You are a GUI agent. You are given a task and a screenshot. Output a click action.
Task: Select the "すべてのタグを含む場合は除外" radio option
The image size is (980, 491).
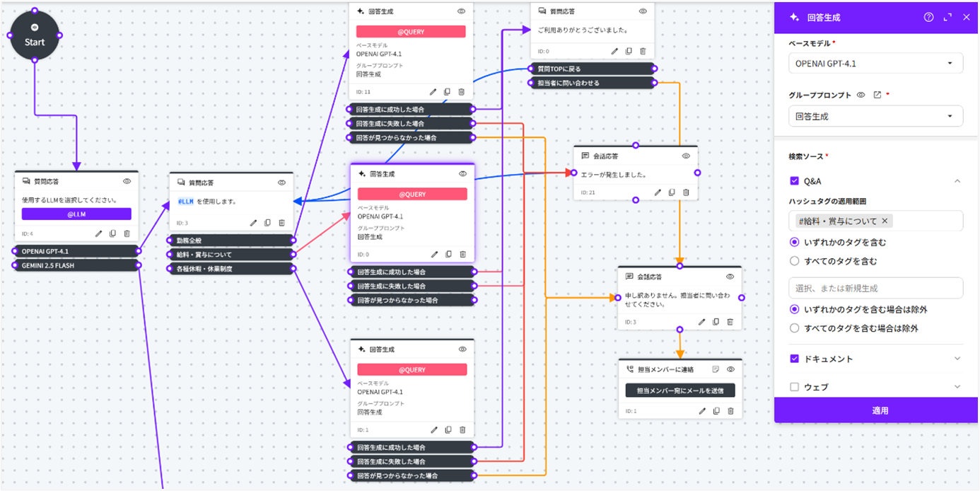pos(794,328)
